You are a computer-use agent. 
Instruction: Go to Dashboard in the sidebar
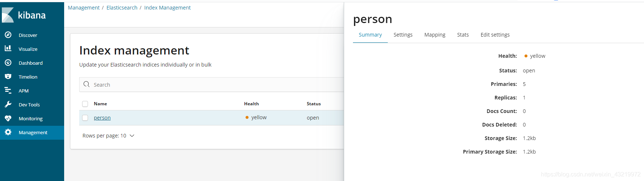(30, 63)
